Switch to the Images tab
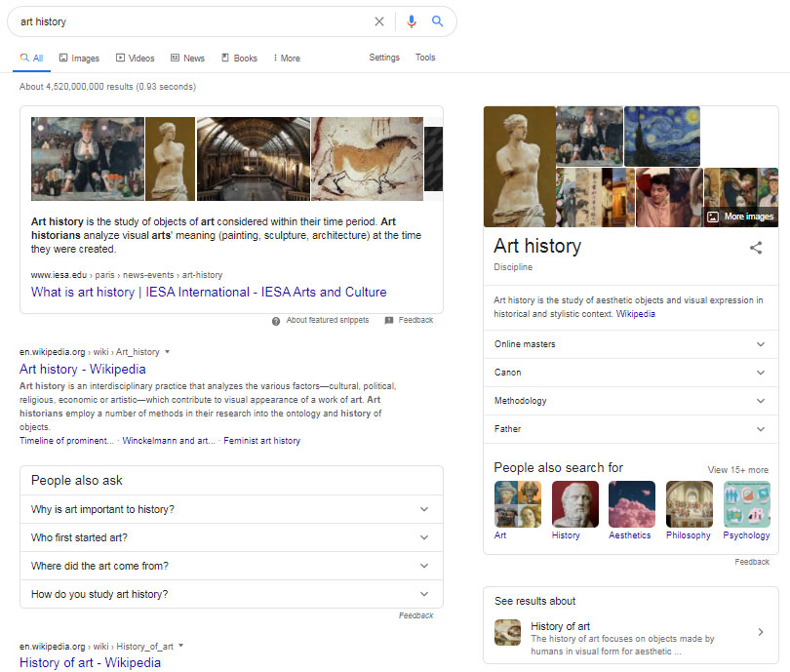 point(78,59)
